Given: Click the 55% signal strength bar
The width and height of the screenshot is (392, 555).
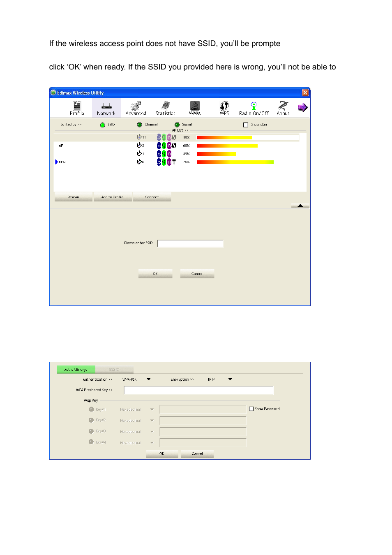Looking at the screenshot, I should [x=224, y=137].
